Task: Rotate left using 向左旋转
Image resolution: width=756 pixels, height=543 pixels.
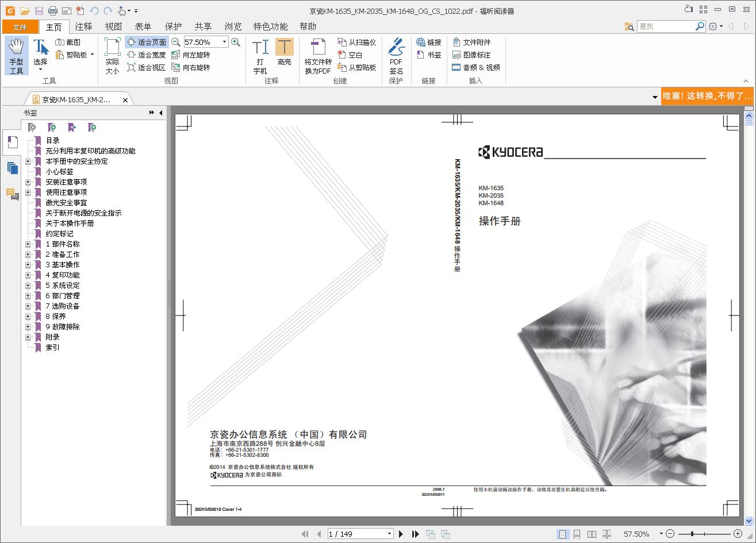Action: (191, 55)
